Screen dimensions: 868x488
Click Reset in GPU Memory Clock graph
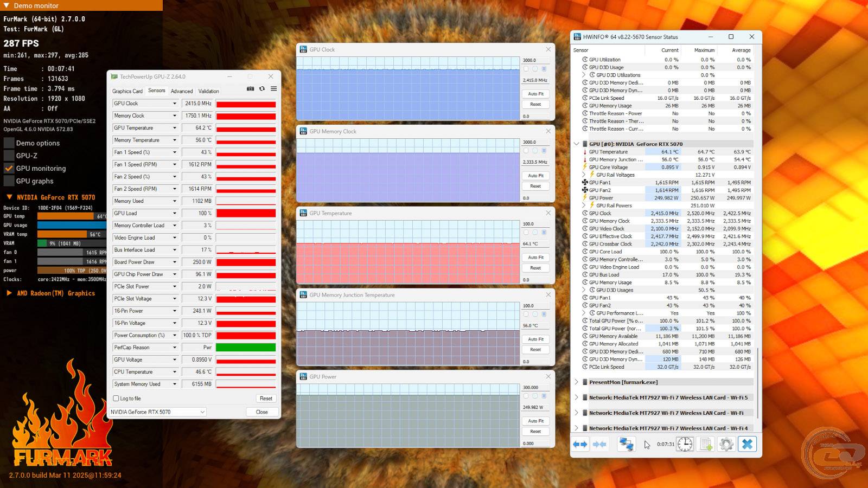pyautogui.click(x=535, y=186)
